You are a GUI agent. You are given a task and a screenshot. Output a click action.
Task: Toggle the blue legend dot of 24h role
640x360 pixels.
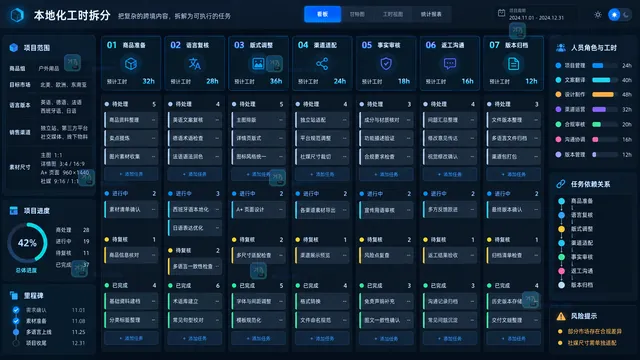(x=558, y=65)
